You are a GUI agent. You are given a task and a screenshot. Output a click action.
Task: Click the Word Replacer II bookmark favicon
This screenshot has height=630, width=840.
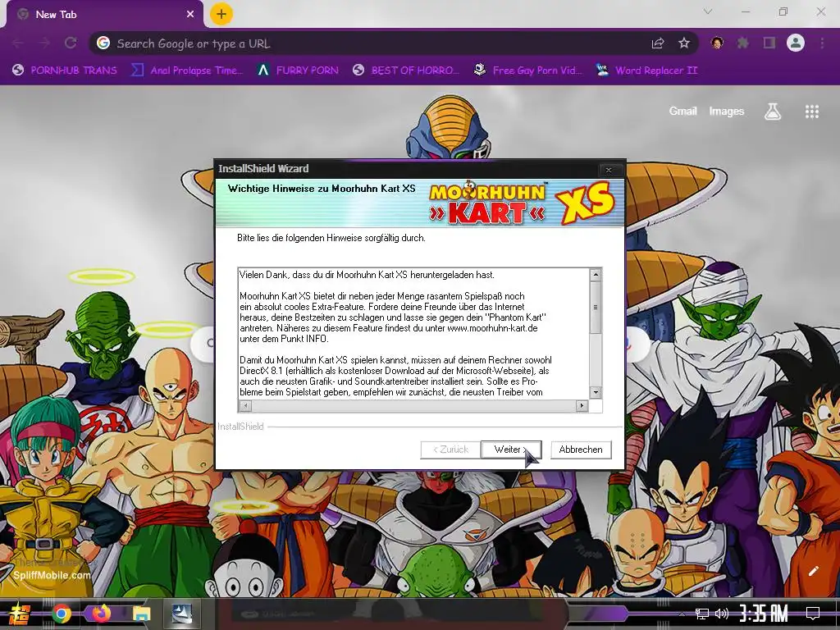(x=601, y=70)
